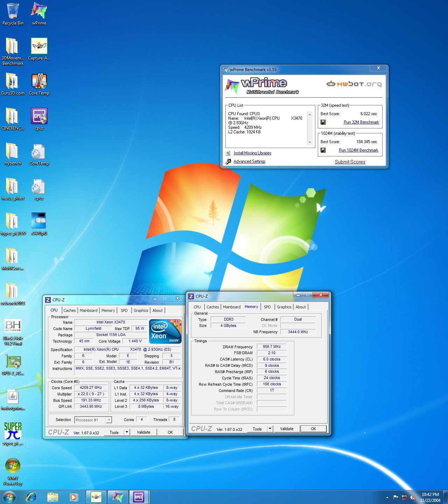
Task: Click save icon for 1024M score
Action: click(x=323, y=150)
